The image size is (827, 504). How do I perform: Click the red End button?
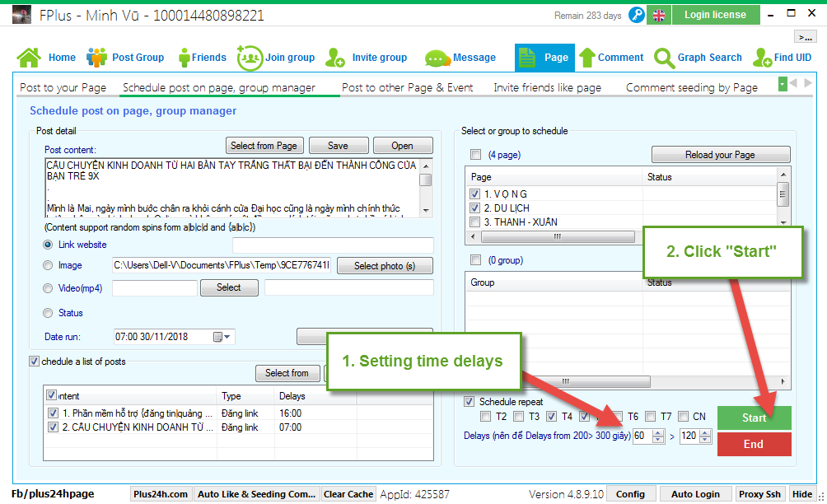755,444
